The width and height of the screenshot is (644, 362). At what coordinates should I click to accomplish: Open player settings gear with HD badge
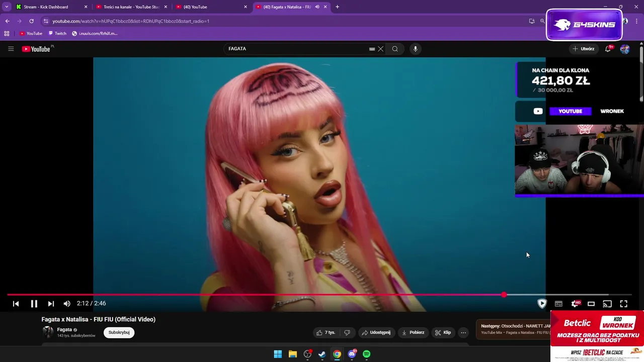(x=576, y=304)
